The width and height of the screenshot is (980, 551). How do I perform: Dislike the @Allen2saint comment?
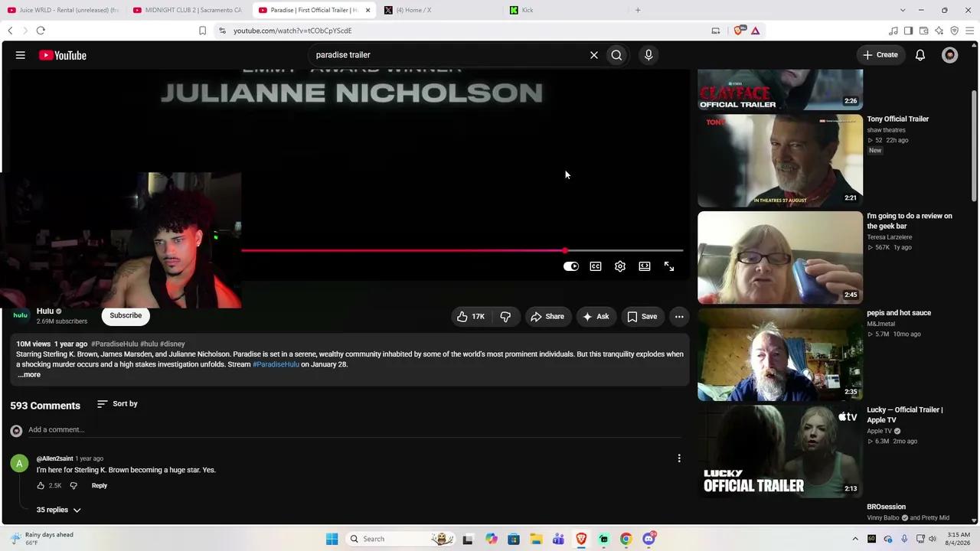(x=73, y=486)
